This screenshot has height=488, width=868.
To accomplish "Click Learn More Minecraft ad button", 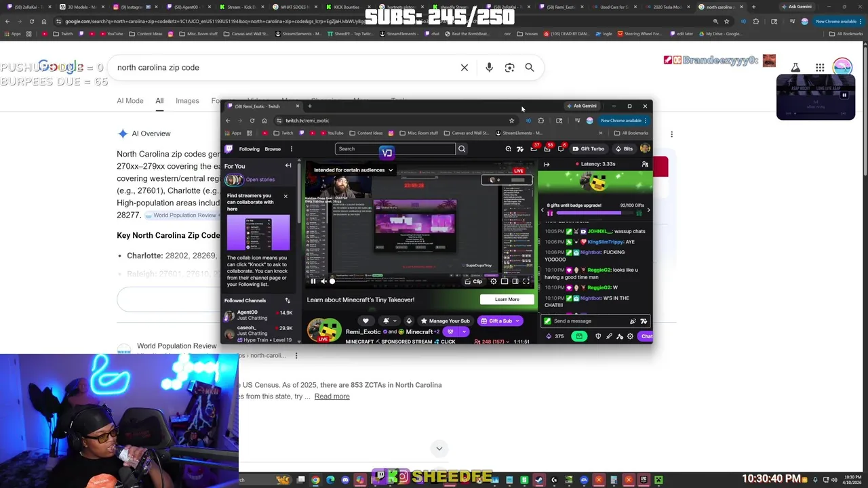I will click(x=507, y=299).
